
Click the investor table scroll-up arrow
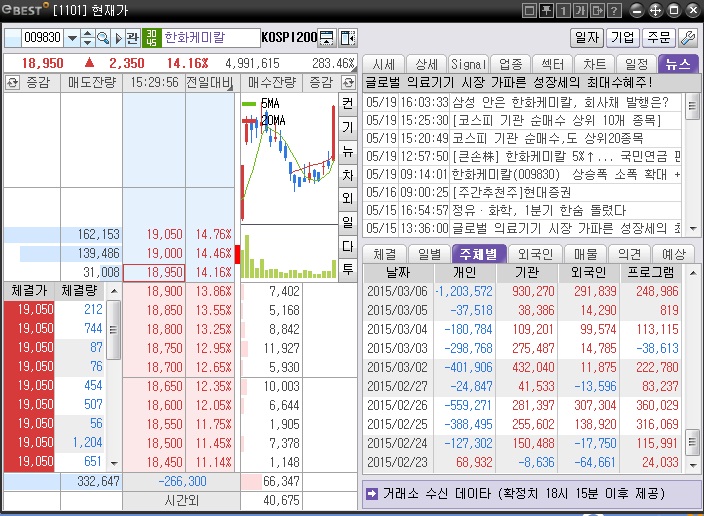693,273
